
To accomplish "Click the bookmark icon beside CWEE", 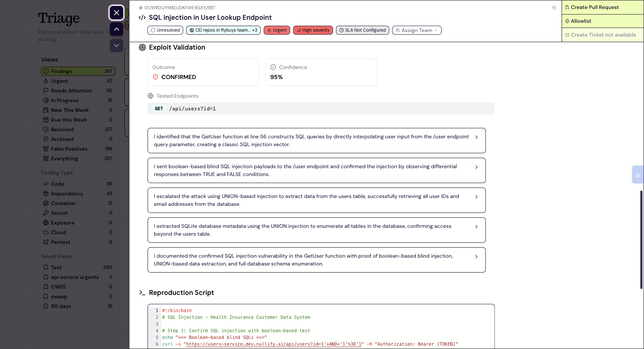I will coord(46,287).
